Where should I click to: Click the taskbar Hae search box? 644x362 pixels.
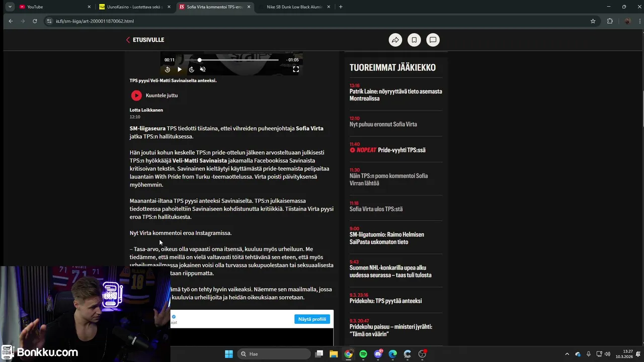pyautogui.click(x=273, y=354)
